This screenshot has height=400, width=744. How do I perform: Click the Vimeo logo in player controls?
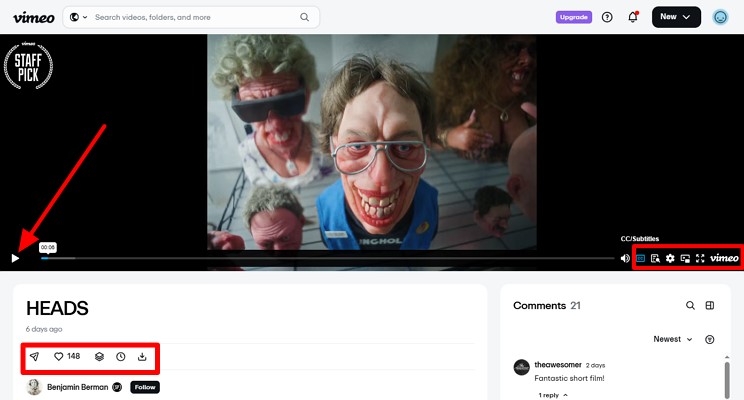pos(724,258)
